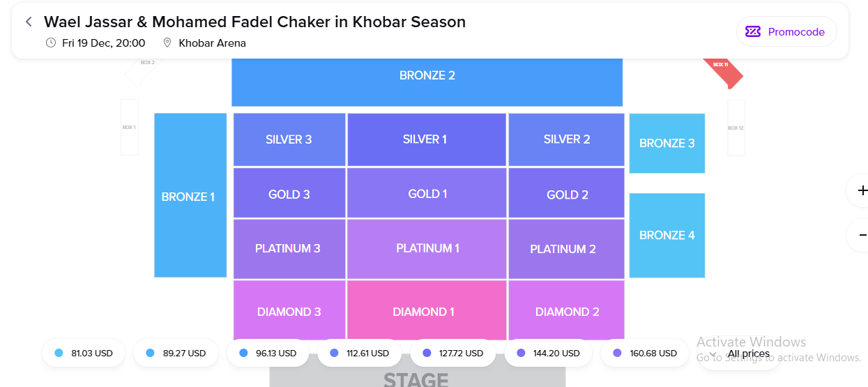Image resolution: width=868 pixels, height=387 pixels.
Task: Go back using the left arrow
Action: (29, 22)
